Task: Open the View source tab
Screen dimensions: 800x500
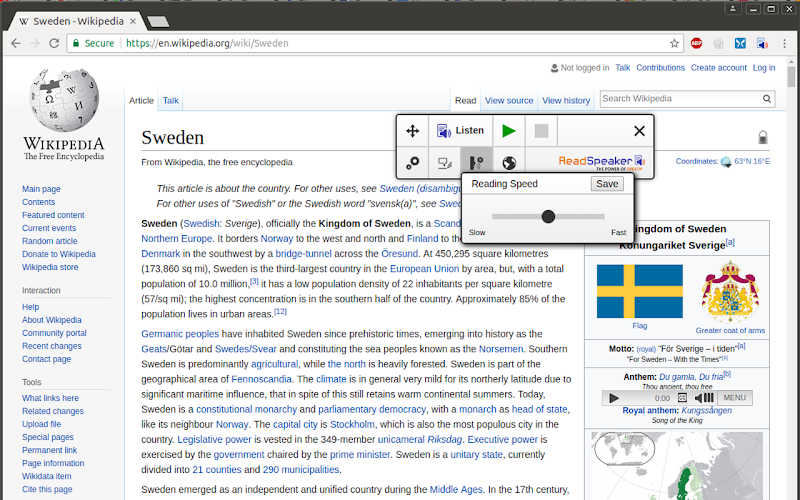Action: pos(509,101)
